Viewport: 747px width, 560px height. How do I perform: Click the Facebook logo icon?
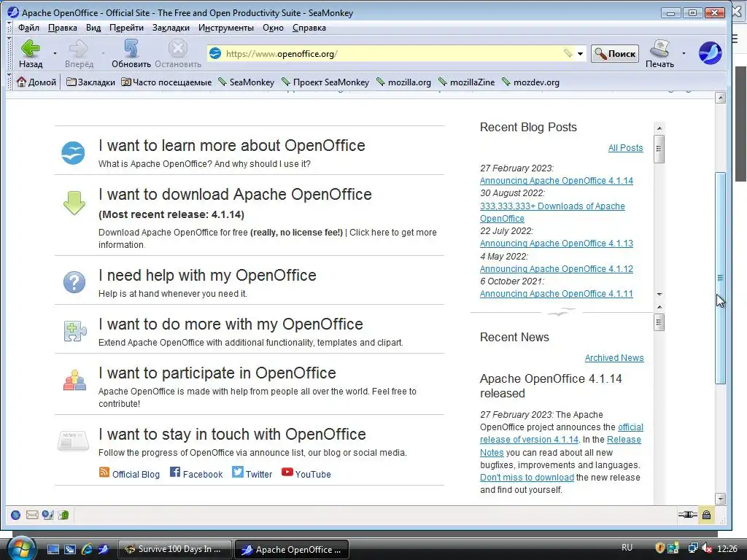pos(175,472)
